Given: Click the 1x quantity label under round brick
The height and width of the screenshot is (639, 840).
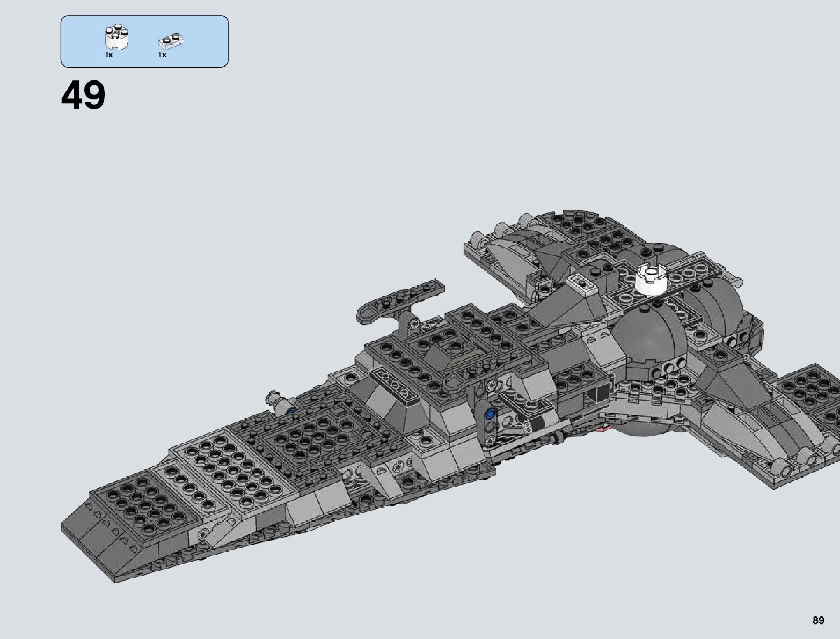Looking at the screenshot, I should [x=109, y=55].
